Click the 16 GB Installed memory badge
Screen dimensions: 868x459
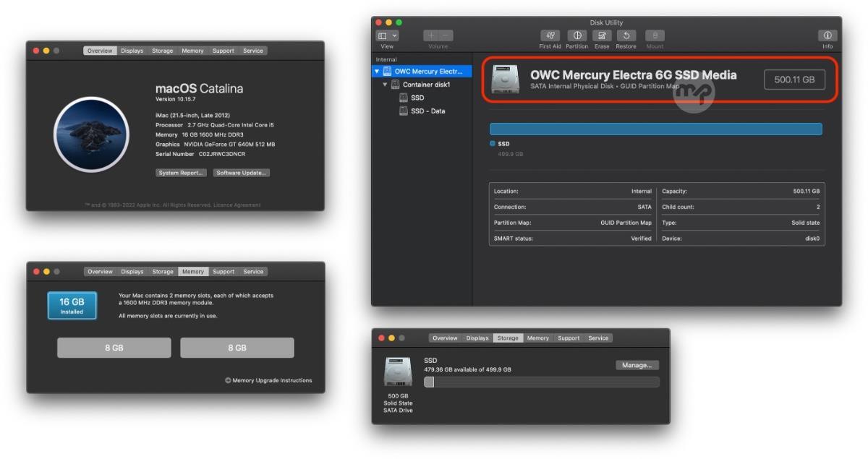(x=72, y=305)
